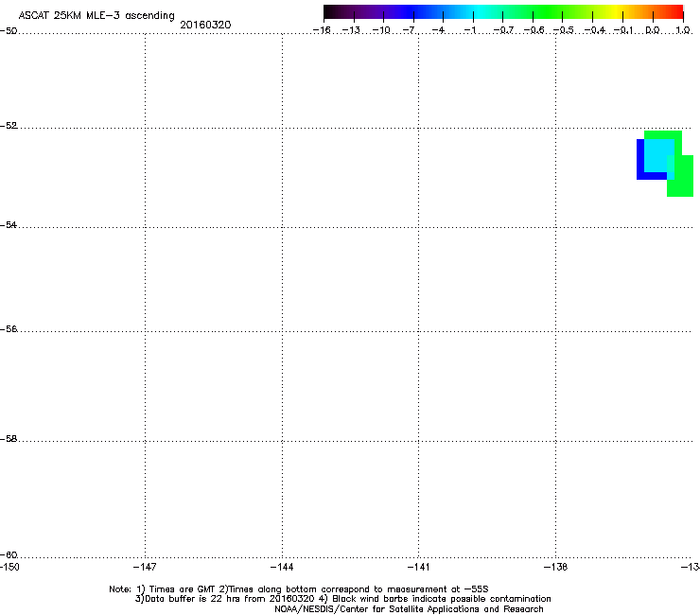700x615 pixels.
Task: Click the -0.5 colorbar tick label
Action: pos(564,30)
